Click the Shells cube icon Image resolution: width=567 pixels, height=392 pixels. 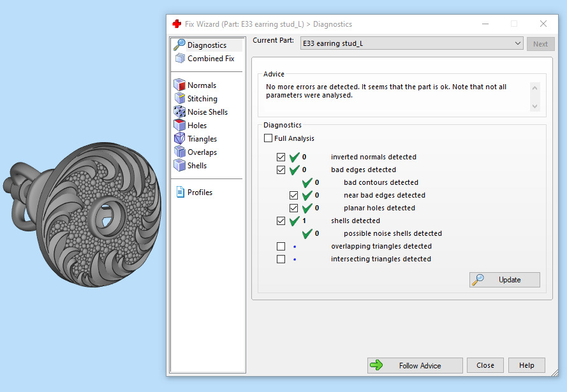point(179,165)
